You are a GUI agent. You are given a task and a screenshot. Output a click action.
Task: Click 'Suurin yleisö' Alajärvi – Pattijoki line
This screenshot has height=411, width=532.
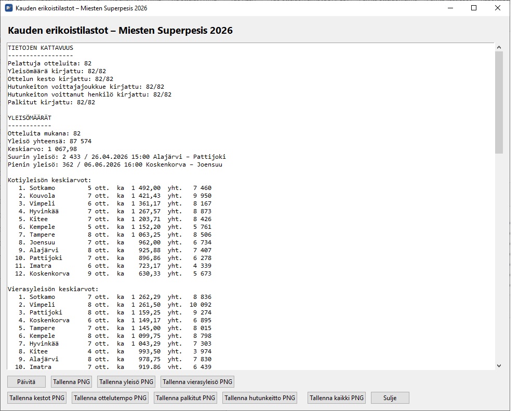117,157
